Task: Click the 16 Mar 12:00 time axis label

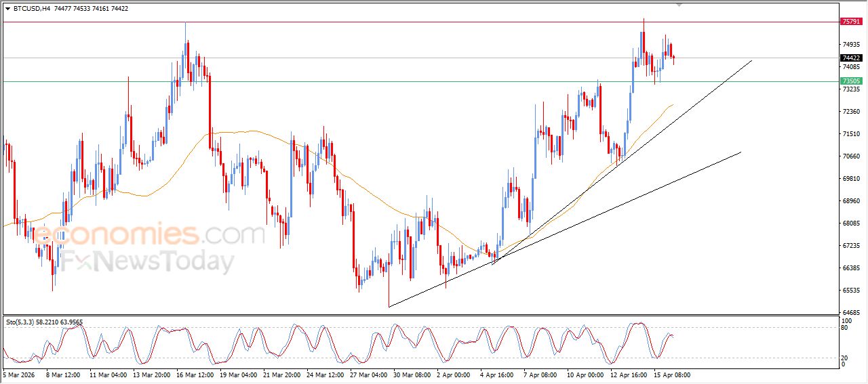Action: tap(195, 375)
